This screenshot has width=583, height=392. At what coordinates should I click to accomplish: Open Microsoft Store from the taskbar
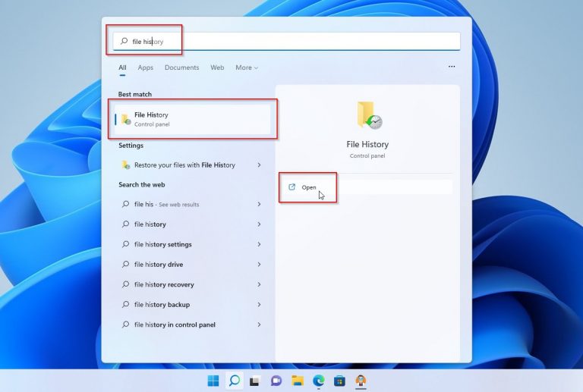pyautogui.click(x=339, y=381)
